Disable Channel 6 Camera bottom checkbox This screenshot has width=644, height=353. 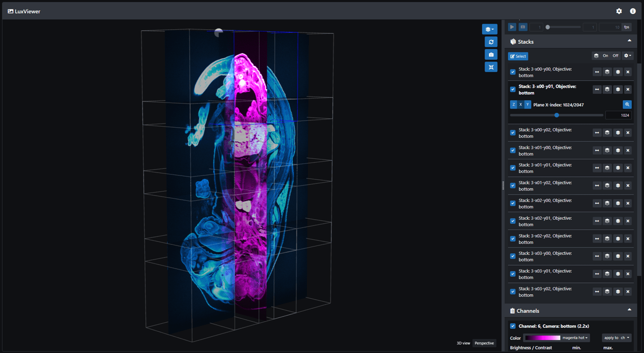pyautogui.click(x=513, y=326)
